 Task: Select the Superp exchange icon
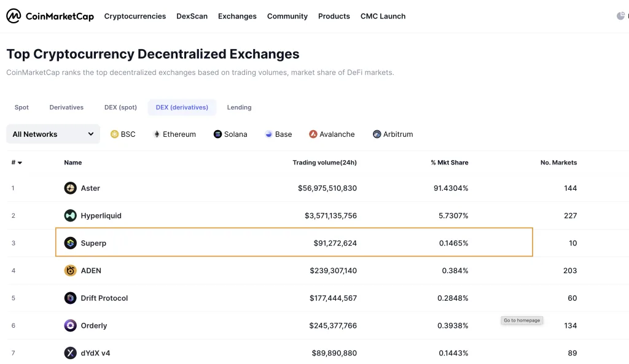(70, 243)
